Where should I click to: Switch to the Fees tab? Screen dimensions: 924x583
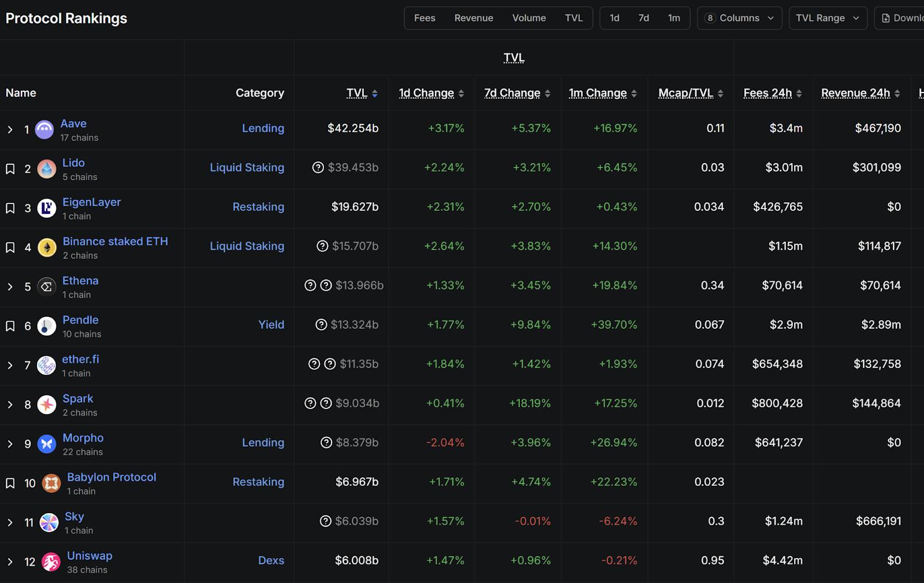click(424, 18)
